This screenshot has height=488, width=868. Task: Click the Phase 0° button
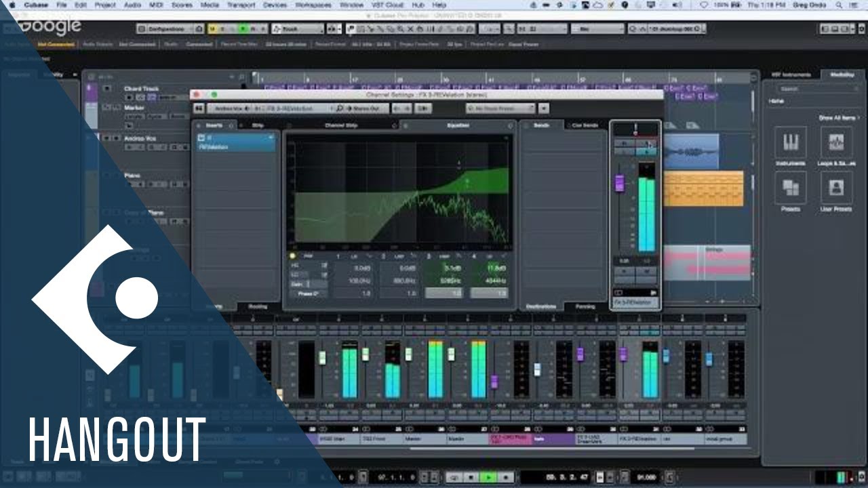coord(309,293)
